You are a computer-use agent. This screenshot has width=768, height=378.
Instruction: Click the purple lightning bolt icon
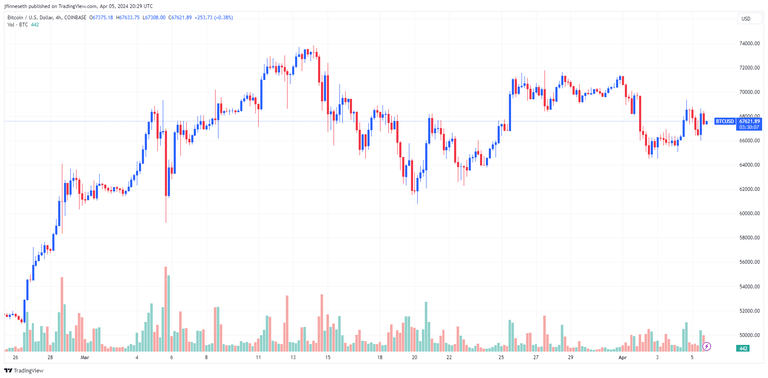[706, 347]
